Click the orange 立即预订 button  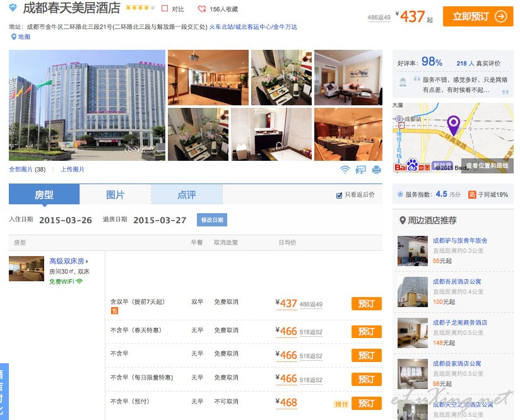[478, 16]
